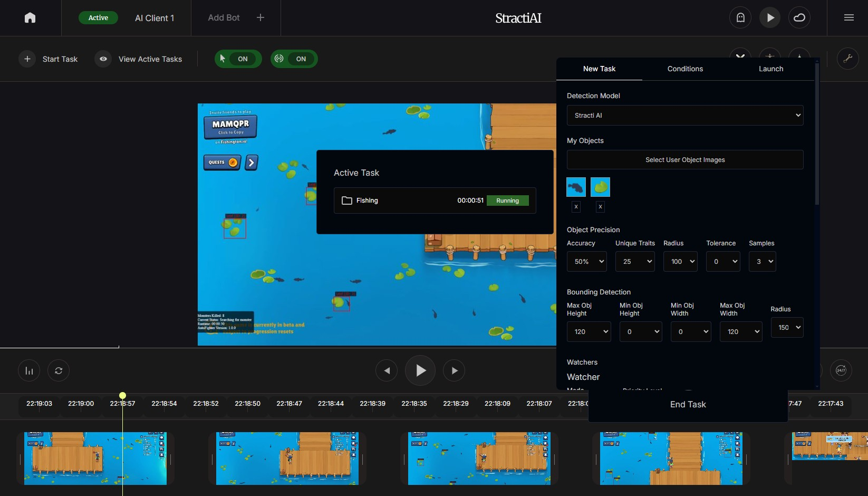The image size is (868, 496).
Task: Click the Running status badge
Action: 507,201
